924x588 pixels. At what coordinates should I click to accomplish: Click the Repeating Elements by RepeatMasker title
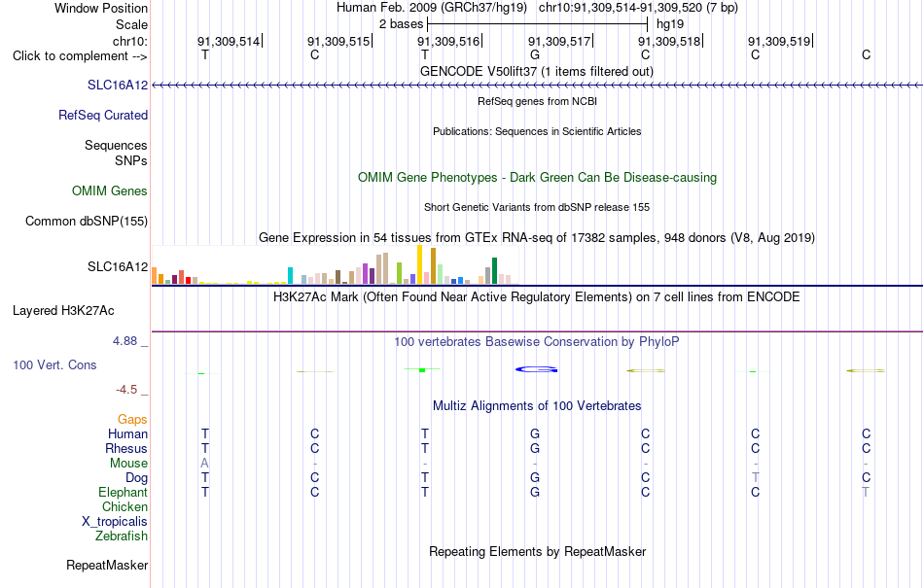[x=538, y=551]
